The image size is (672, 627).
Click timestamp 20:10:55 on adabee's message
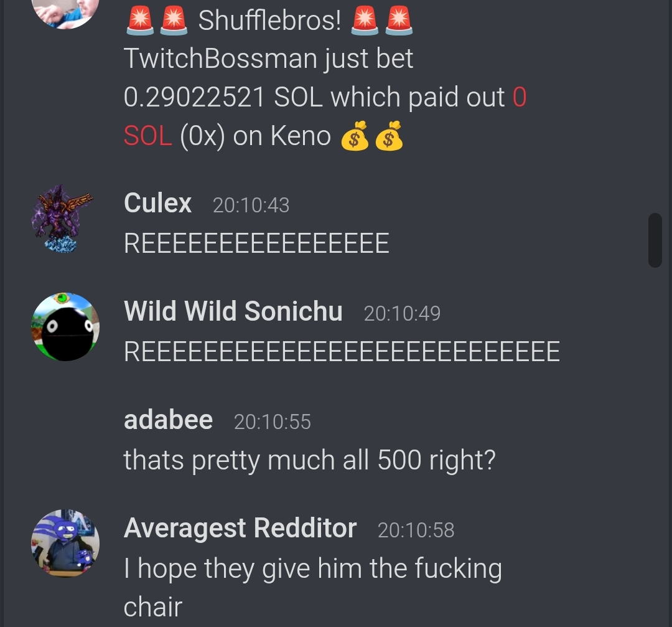coord(272,422)
